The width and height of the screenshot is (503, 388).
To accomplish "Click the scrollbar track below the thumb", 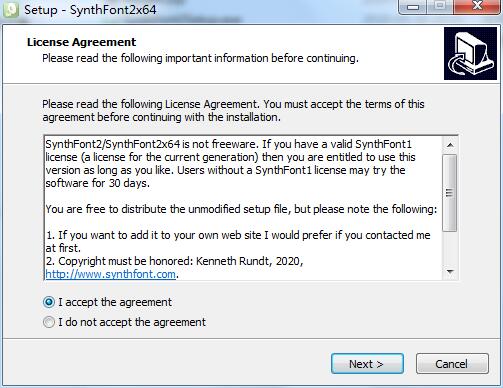I will [450, 248].
